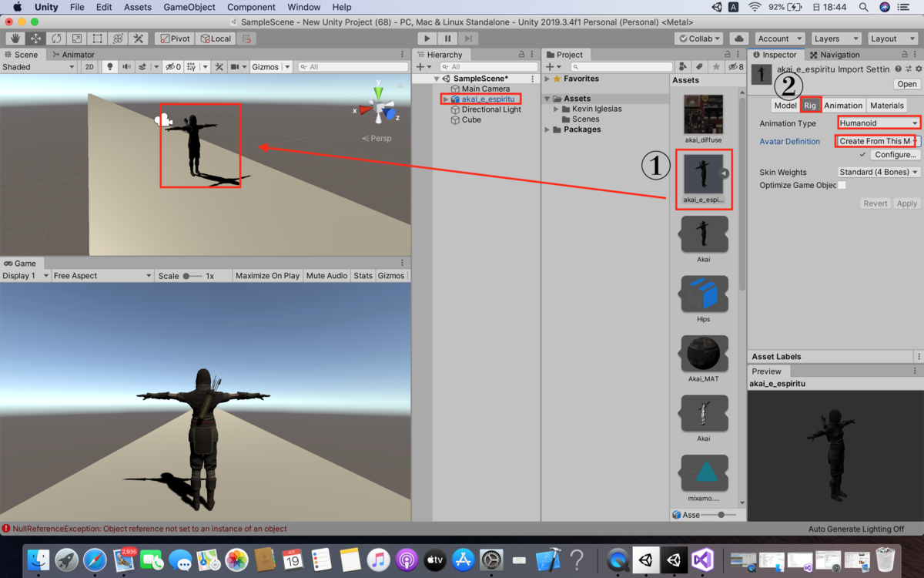Open Shaded draw mode dropdown
924x578 pixels.
[x=38, y=67]
